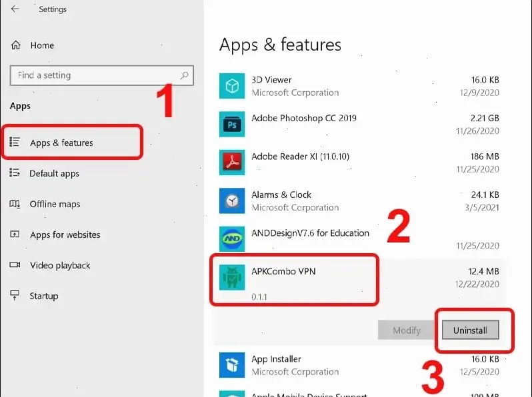
Task: Click the 3/5/2021 Alarms date
Action: coord(482,207)
